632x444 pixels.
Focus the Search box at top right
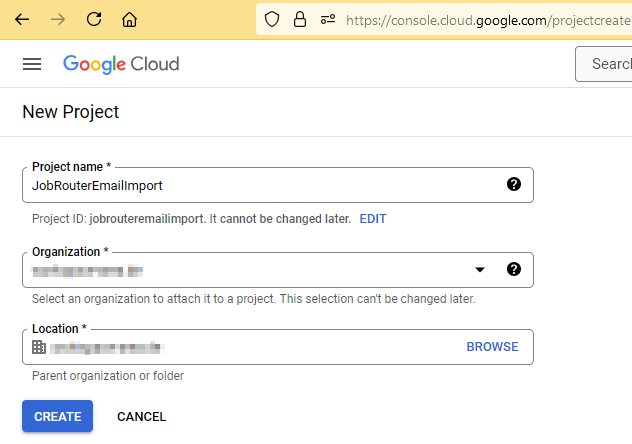604,64
